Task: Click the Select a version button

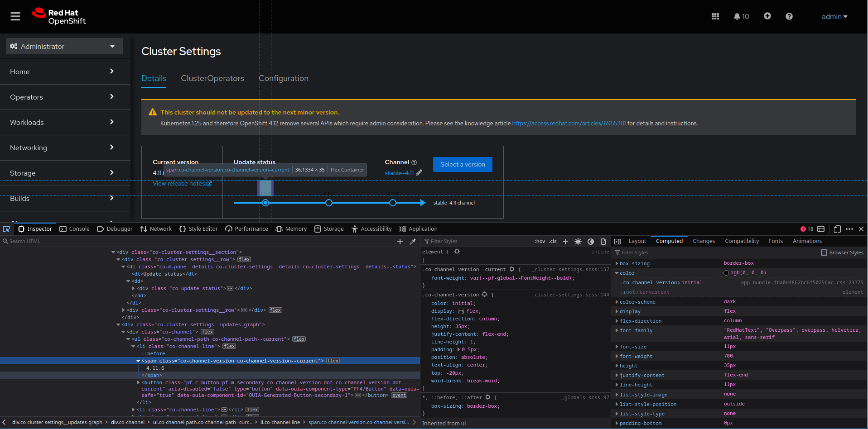Action: pos(462,164)
